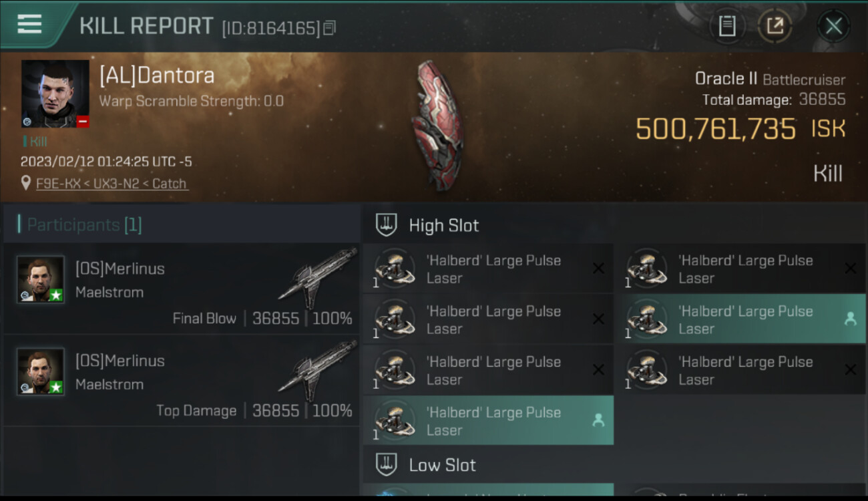Click [AL]Dantora pilot name
868x501 pixels.
157,75
